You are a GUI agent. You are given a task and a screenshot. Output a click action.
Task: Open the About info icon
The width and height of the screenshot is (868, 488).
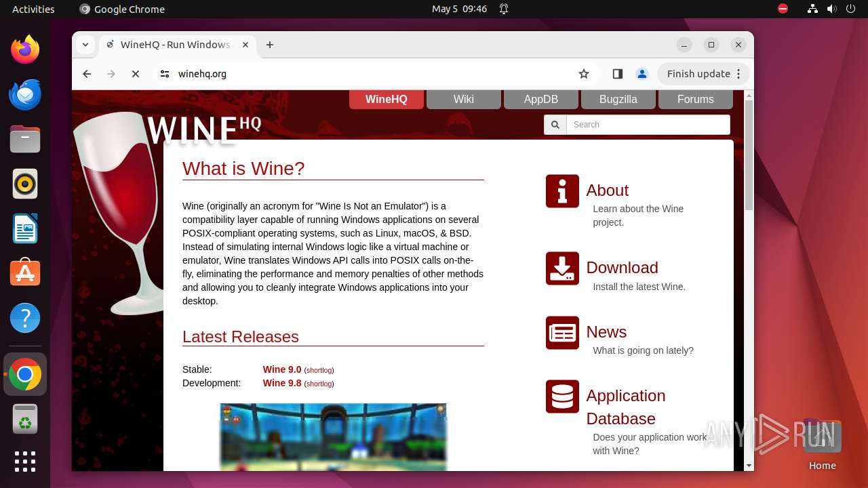[x=562, y=191]
